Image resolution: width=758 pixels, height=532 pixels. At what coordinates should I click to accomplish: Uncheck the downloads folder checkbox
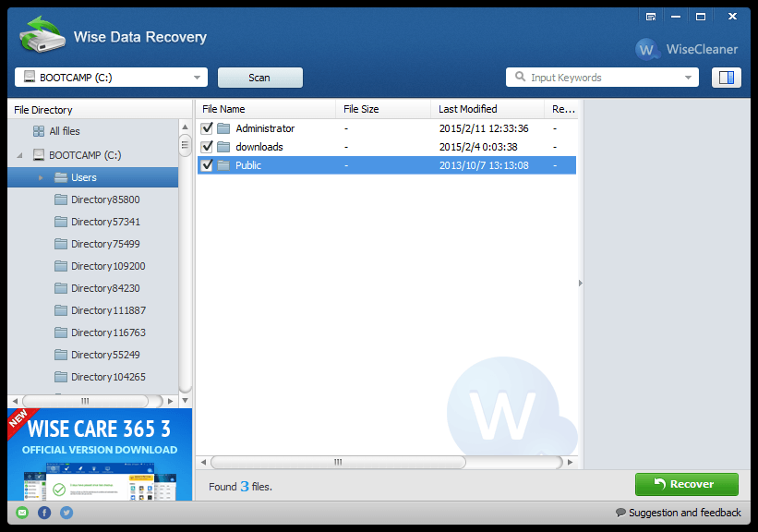pos(206,147)
